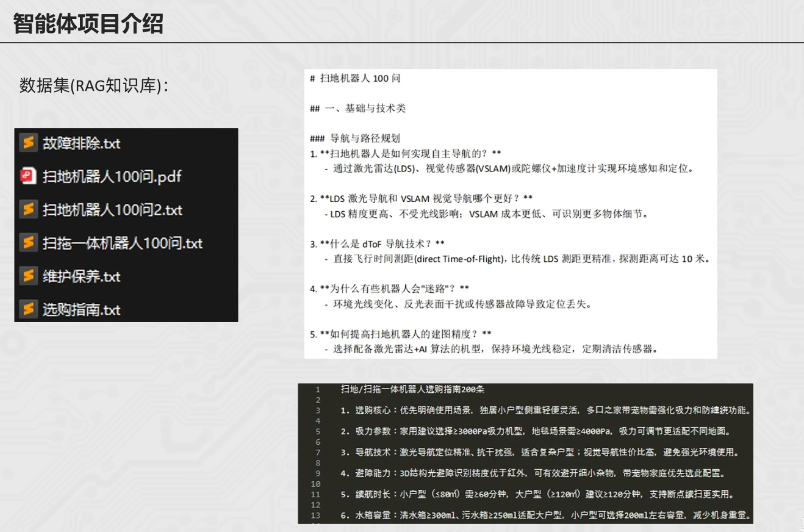Click question 1 about 自主导航
804x532 pixels.
pos(406,153)
